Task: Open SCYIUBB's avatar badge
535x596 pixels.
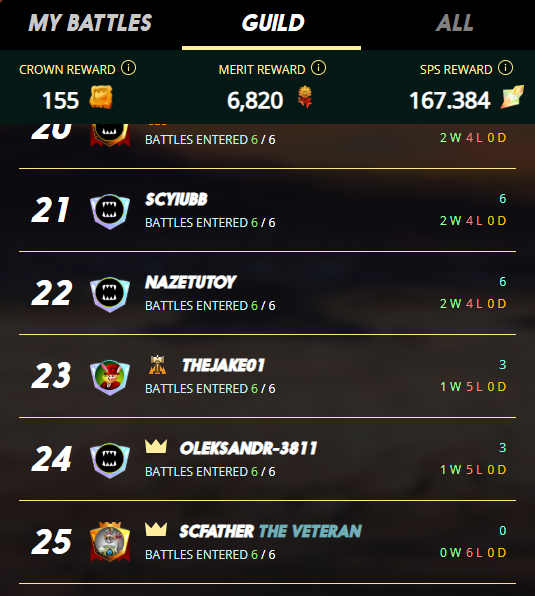Action: click(110, 211)
